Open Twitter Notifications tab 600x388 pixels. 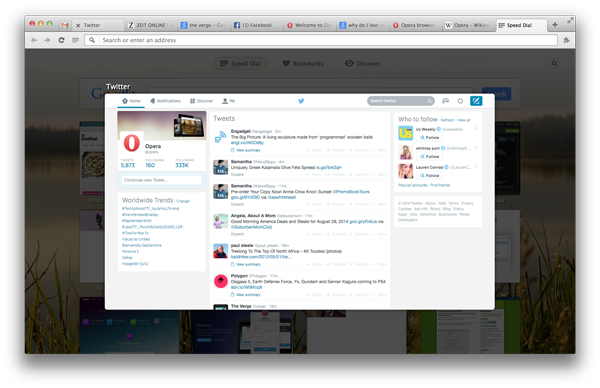click(165, 101)
